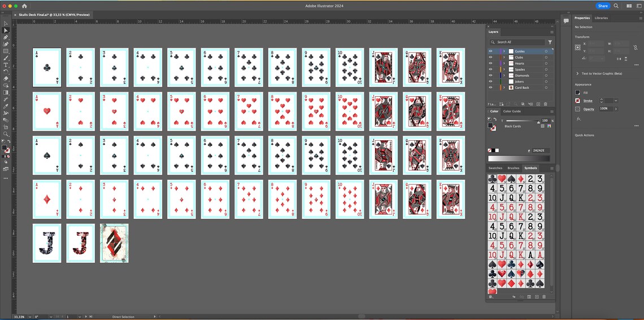Select the Rotate tool
The width and height of the screenshot is (644, 320).
pyautogui.click(x=6, y=72)
